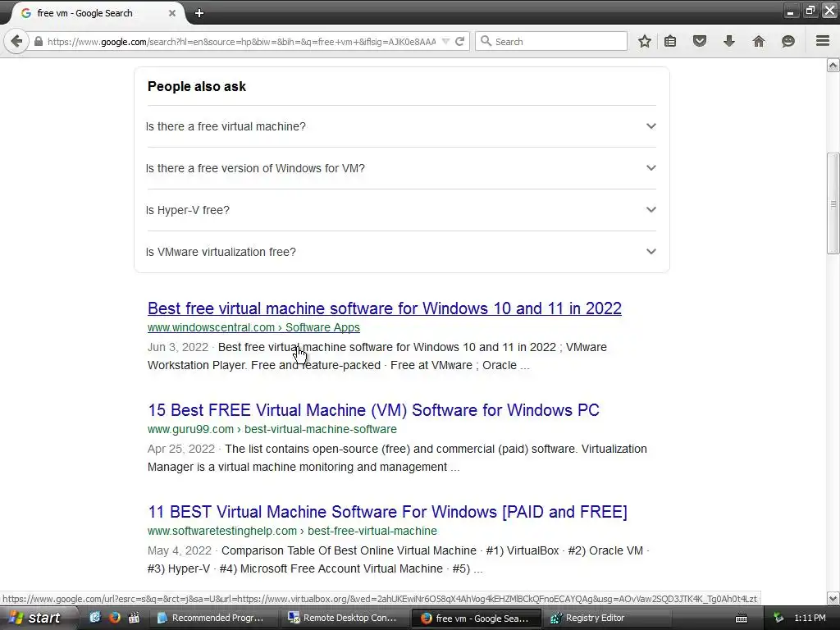Click the 'May 4, 2022' result date
Image resolution: width=840 pixels, height=630 pixels.
(x=180, y=550)
